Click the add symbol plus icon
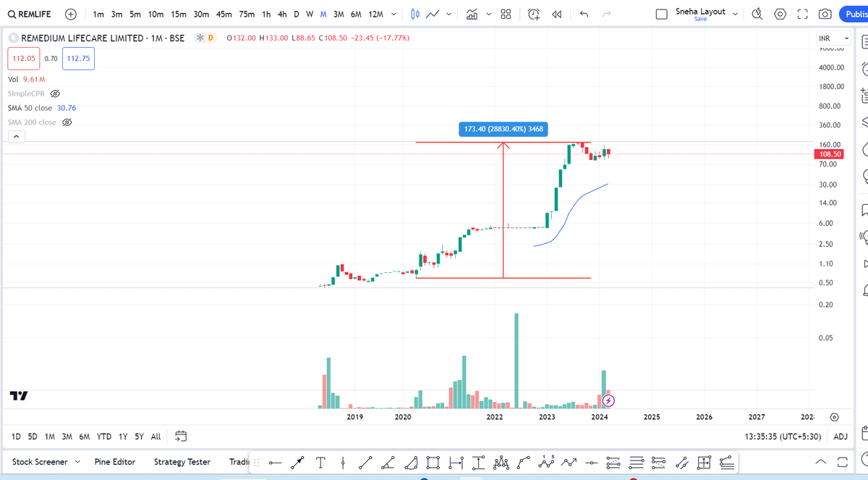 [71, 14]
